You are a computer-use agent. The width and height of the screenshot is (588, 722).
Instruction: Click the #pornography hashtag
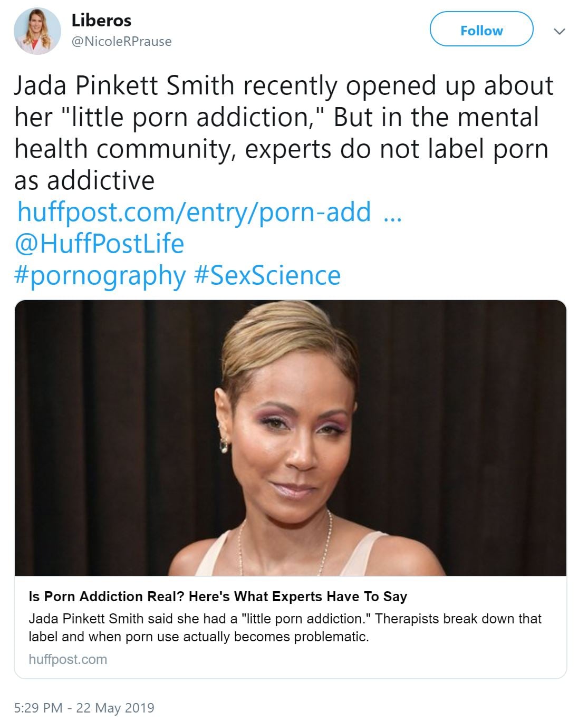(x=100, y=275)
